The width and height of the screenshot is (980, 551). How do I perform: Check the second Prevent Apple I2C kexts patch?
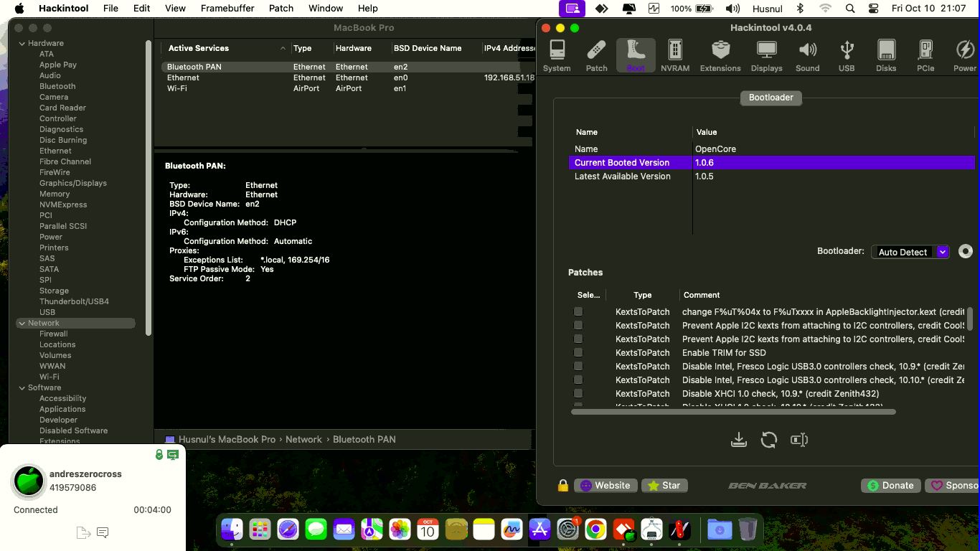[x=578, y=339]
